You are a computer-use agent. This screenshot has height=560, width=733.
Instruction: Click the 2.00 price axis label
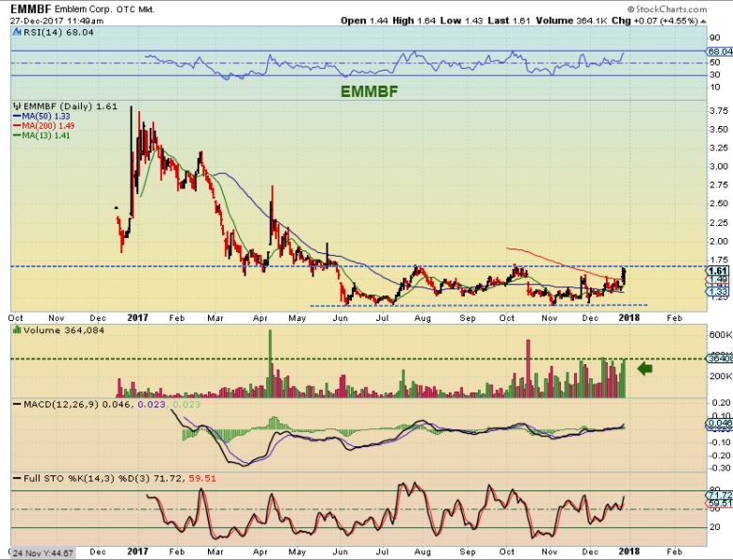(719, 241)
